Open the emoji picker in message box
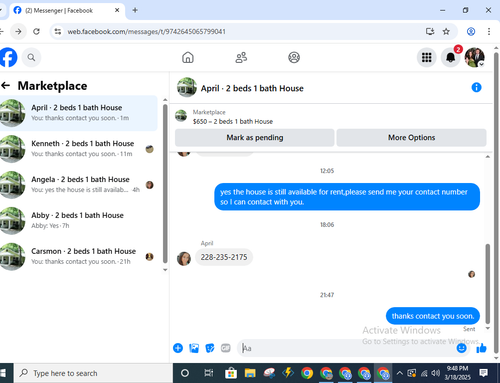Image resolution: width=500 pixels, height=383 pixels. 461,348
